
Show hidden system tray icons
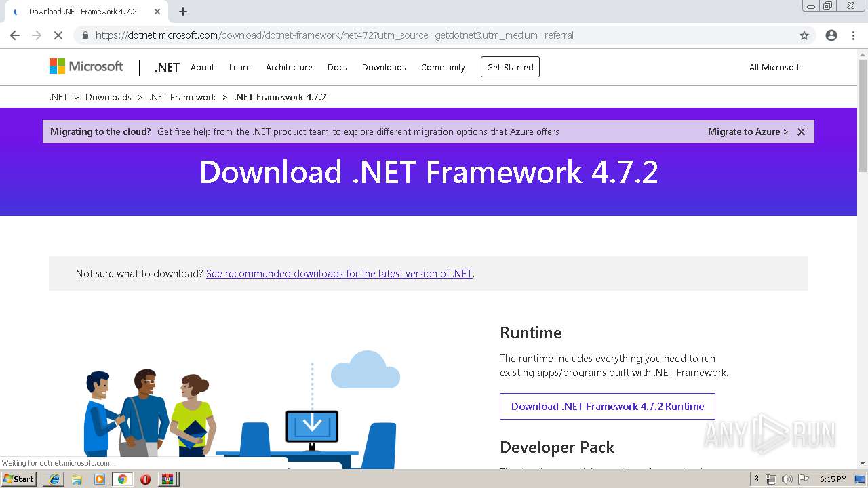point(757,479)
